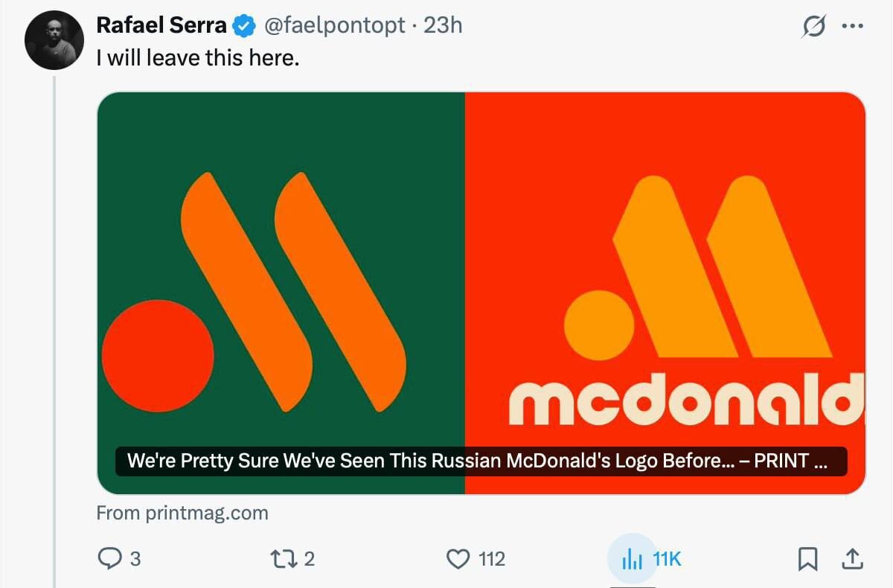Click the Rafael Serra display name

pos(161,25)
